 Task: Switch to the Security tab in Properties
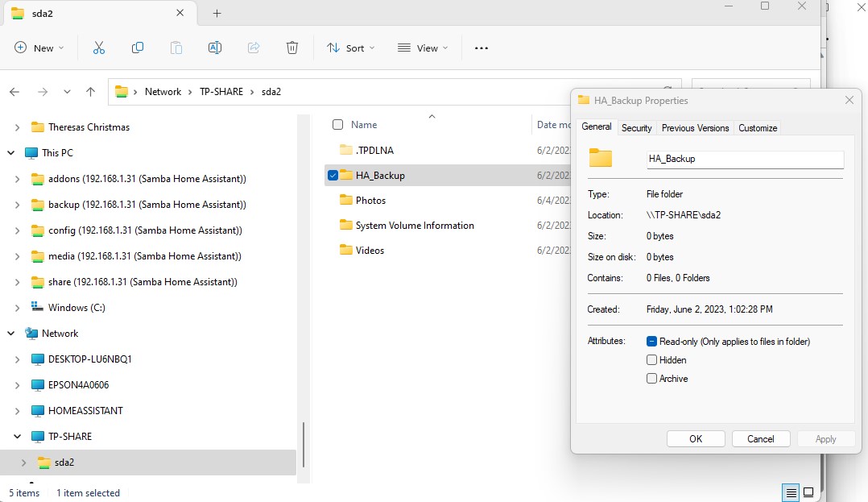pos(636,127)
